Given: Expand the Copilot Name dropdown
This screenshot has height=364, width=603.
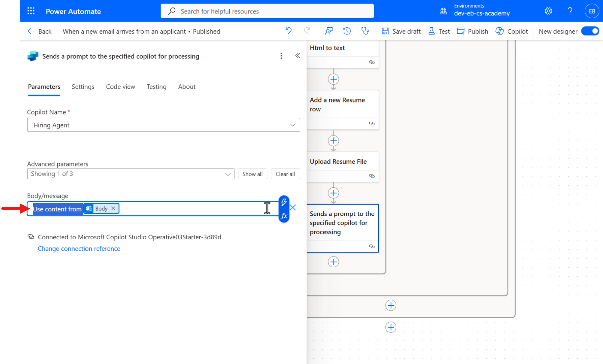Looking at the screenshot, I should click(292, 125).
